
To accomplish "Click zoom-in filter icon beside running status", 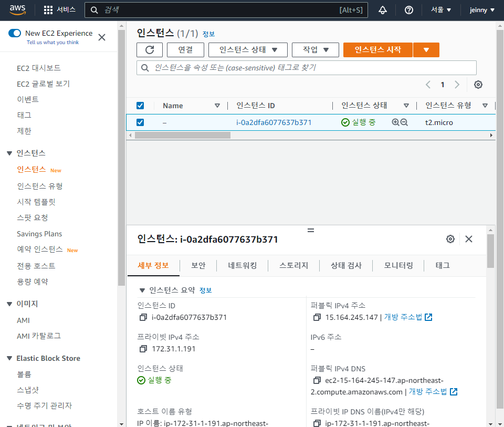I will [395, 122].
